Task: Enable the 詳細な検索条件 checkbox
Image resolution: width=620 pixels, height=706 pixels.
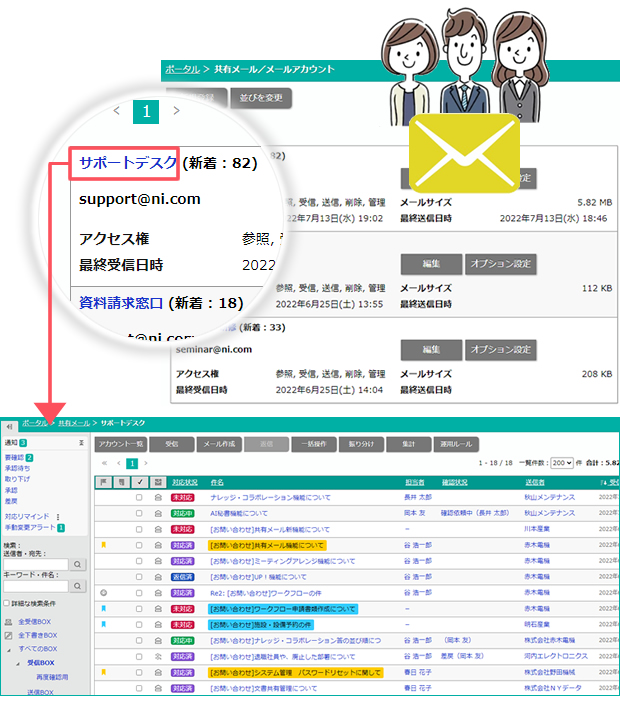Action: 6,604
